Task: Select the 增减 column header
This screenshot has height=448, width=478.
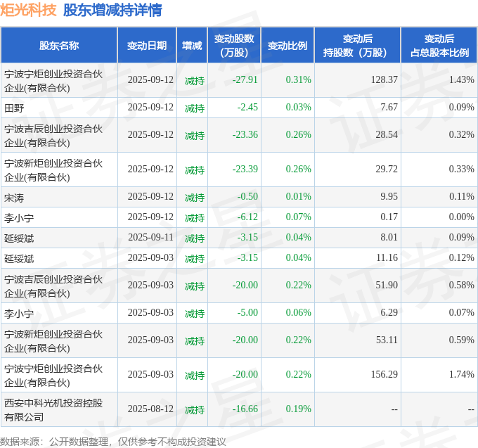Action: [192, 46]
